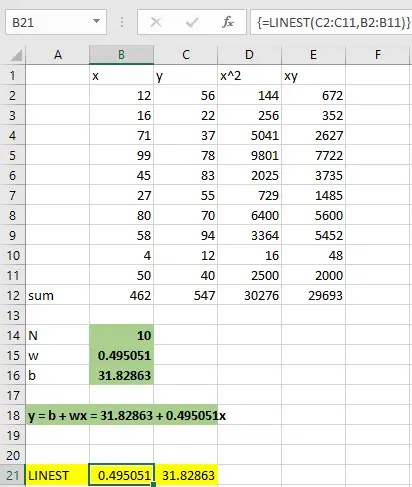Select row 18 header
Viewport: 412px width, 487px height.
click(13, 415)
